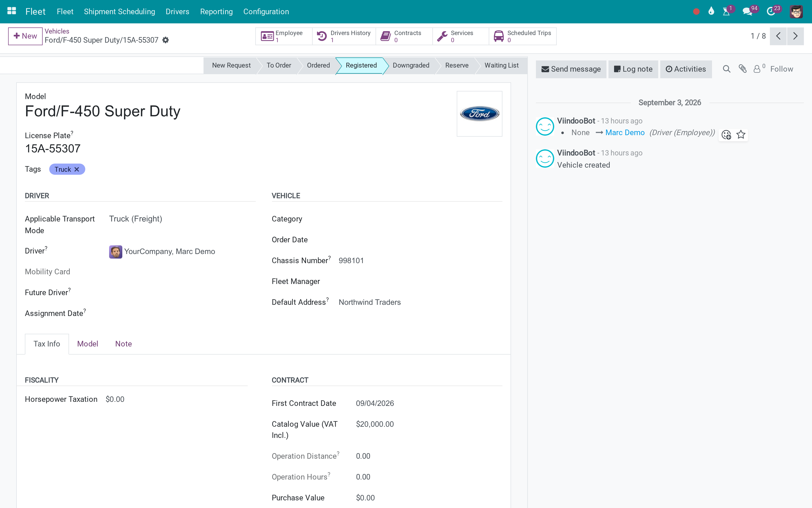This screenshot has width=812, height=508.
Task: Open the activities clock icon with 23 badge
Action: tap(771, 11)
